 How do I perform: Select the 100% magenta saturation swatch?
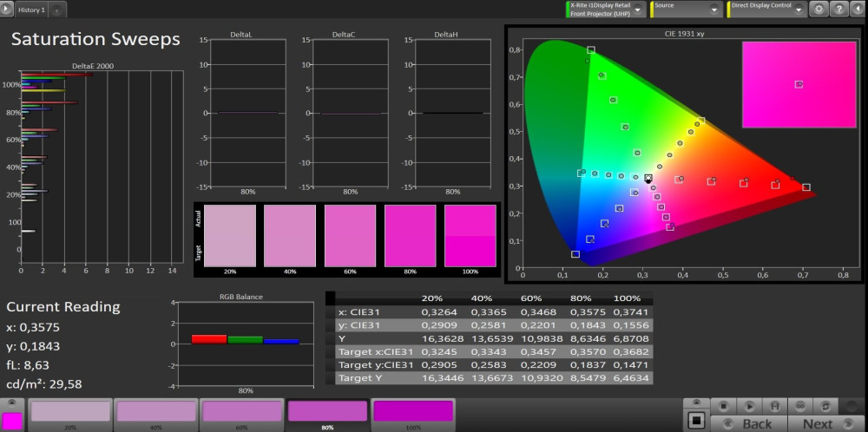(412, 412)
